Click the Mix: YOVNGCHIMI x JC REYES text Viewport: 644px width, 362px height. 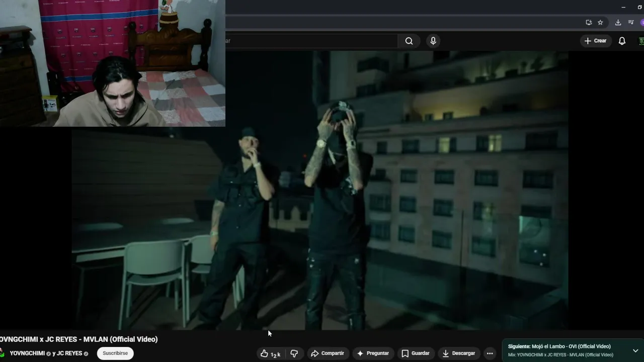[560, 355]
